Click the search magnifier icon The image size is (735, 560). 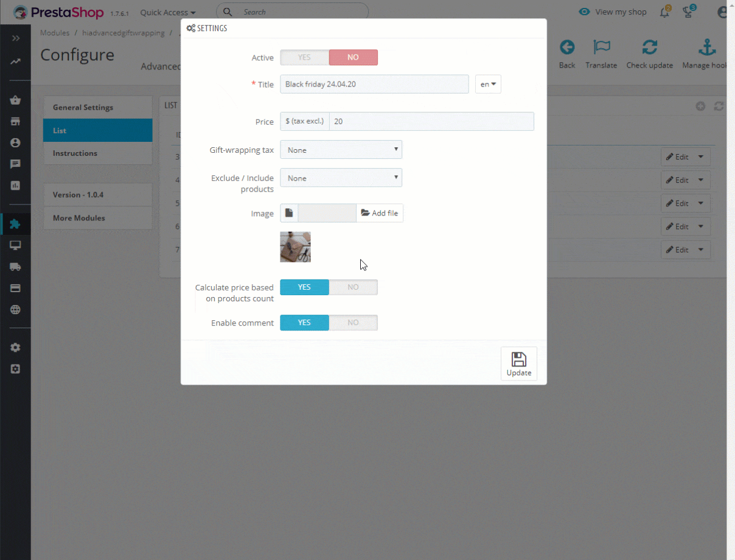pos(228,12)
